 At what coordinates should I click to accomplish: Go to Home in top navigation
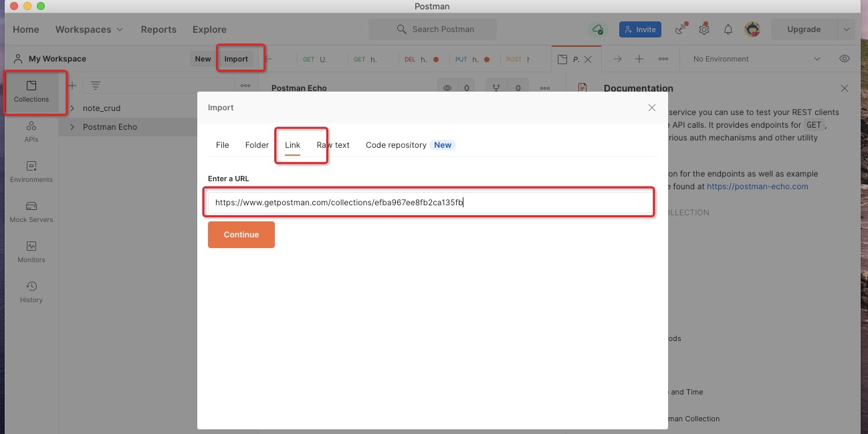(26, 29)
